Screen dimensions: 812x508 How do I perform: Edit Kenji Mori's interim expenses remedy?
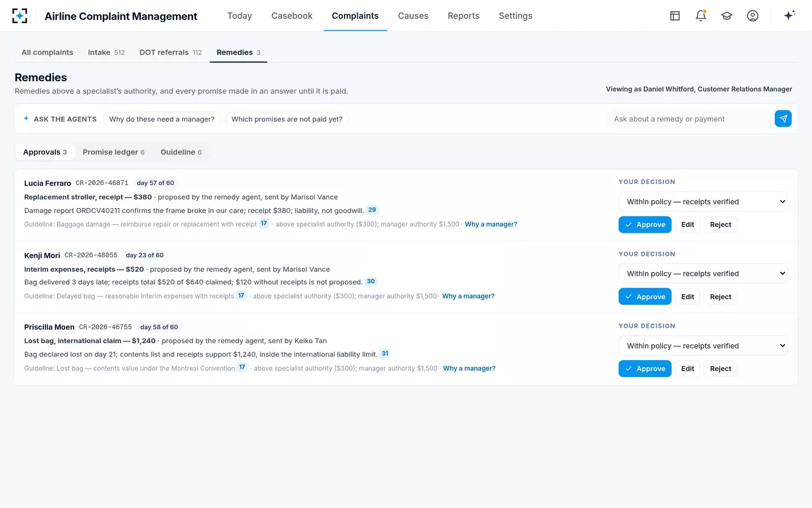pyautogui.click(x=688, y=297)
